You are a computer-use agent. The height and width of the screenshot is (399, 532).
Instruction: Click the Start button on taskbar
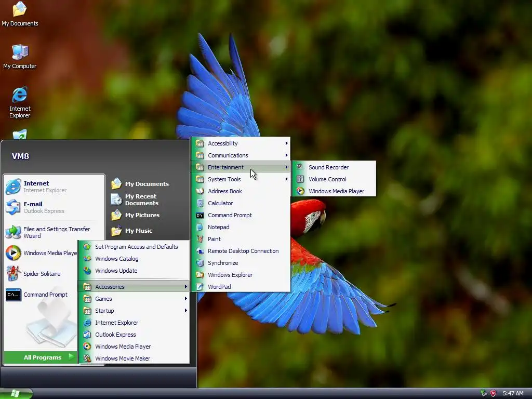[16, 394]
